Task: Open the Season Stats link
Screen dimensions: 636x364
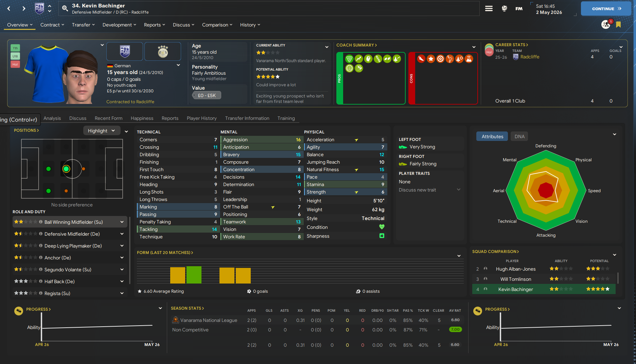Action: click(x=187, y=308)
